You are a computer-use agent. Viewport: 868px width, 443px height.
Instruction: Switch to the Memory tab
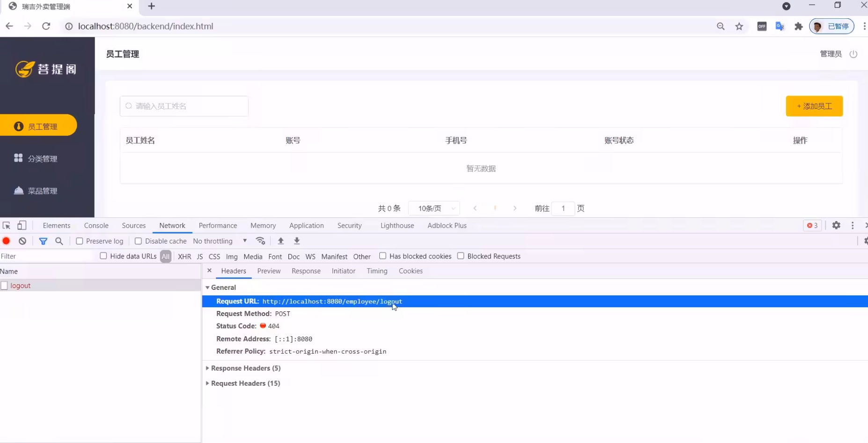pos(263,225)
